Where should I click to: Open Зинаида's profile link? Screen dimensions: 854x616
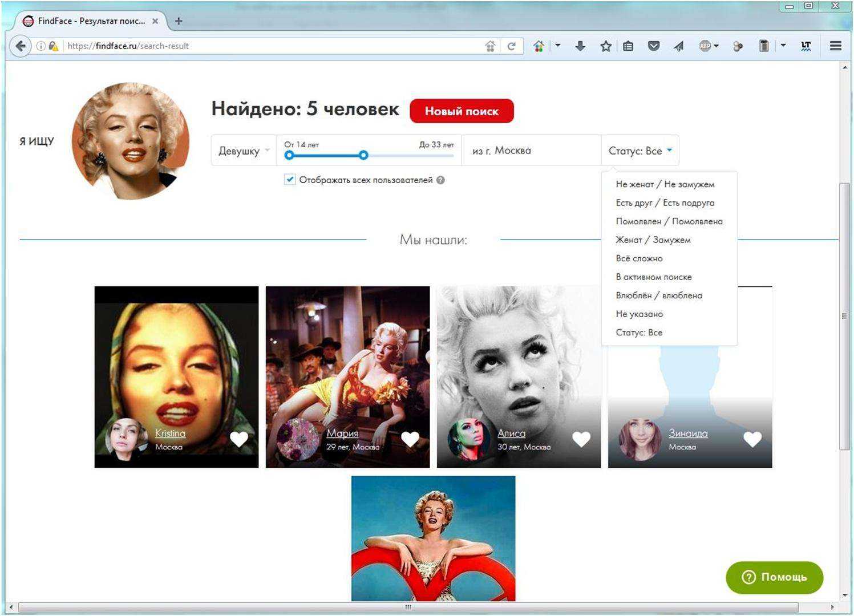[x=688, y=433]
